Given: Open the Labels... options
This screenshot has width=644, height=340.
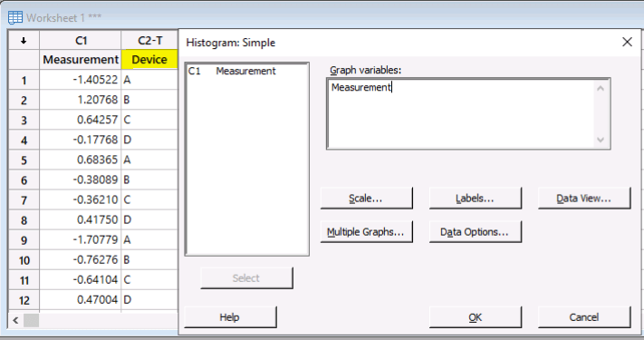Looking at the screenshot, I should (475, 199).
